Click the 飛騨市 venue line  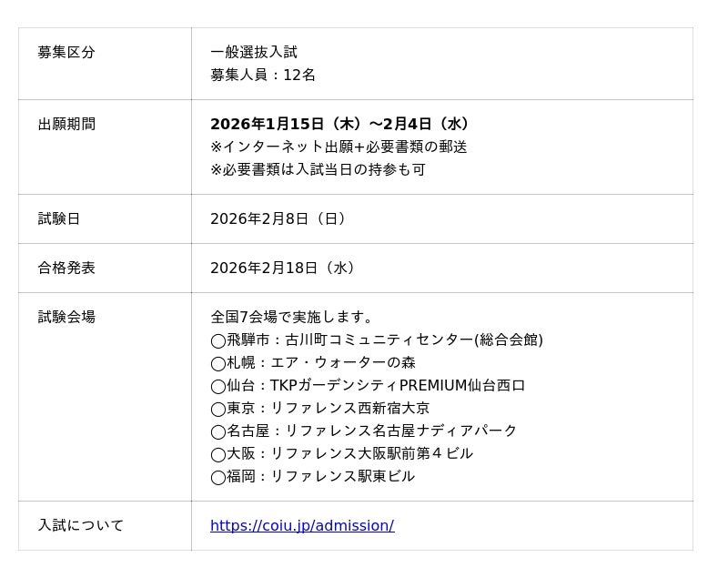[376, 340]
